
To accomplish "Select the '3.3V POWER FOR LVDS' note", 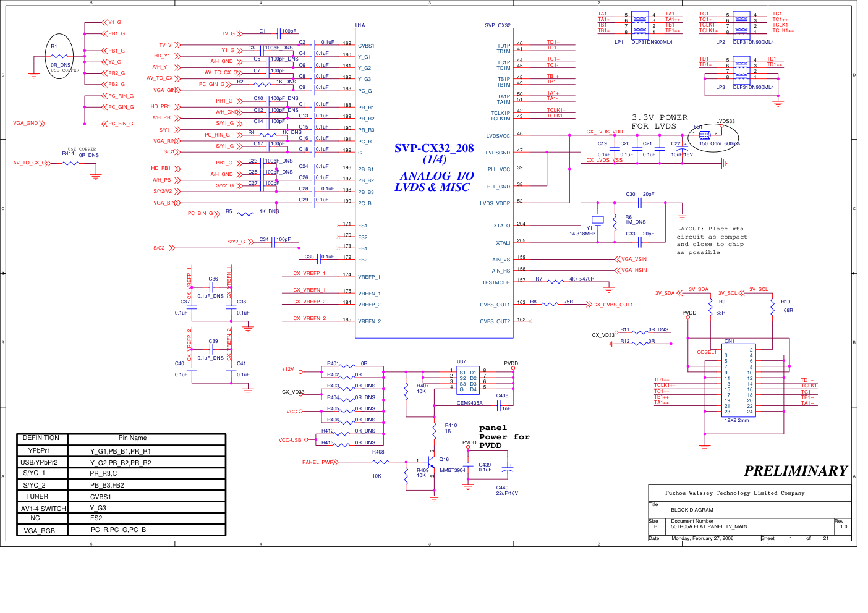I will click(x=659, y=122).
